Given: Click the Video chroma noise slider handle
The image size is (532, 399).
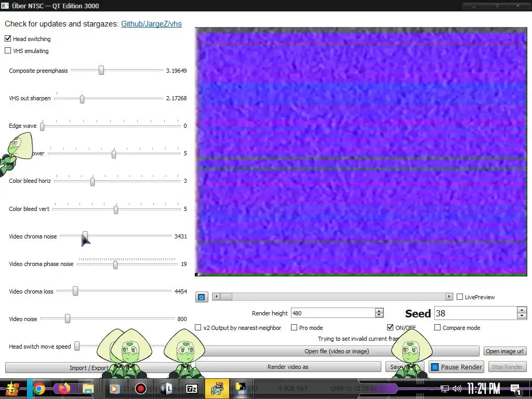Looking at the screenshot, I should 85,236.
